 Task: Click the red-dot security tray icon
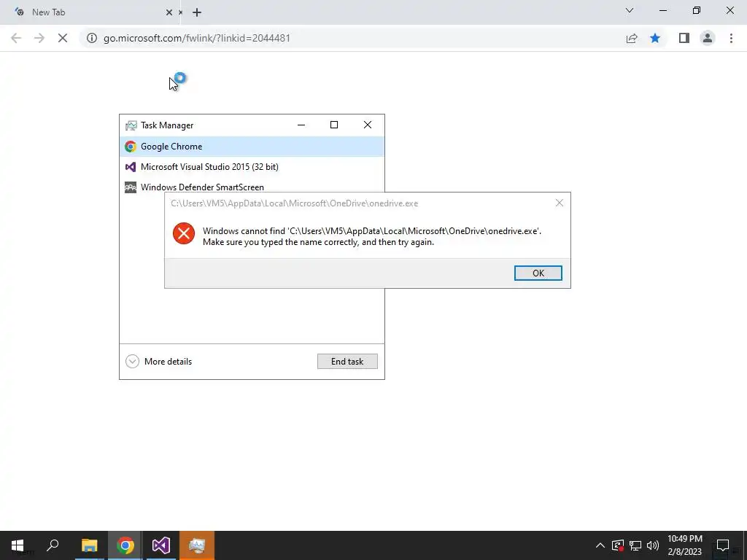coord(618,545)
